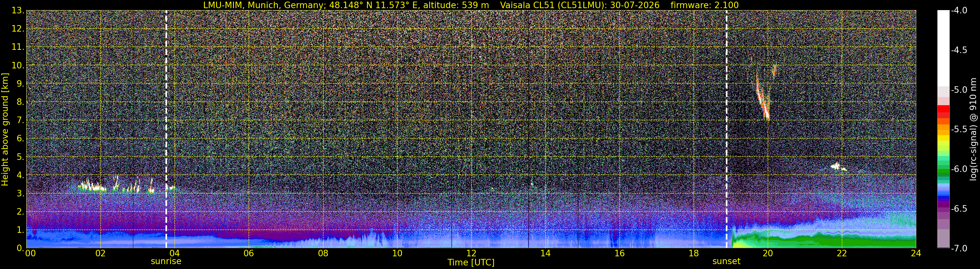Click the 13 km tick on height axis
Screen dimensions: 980x269
pos(17,10)
